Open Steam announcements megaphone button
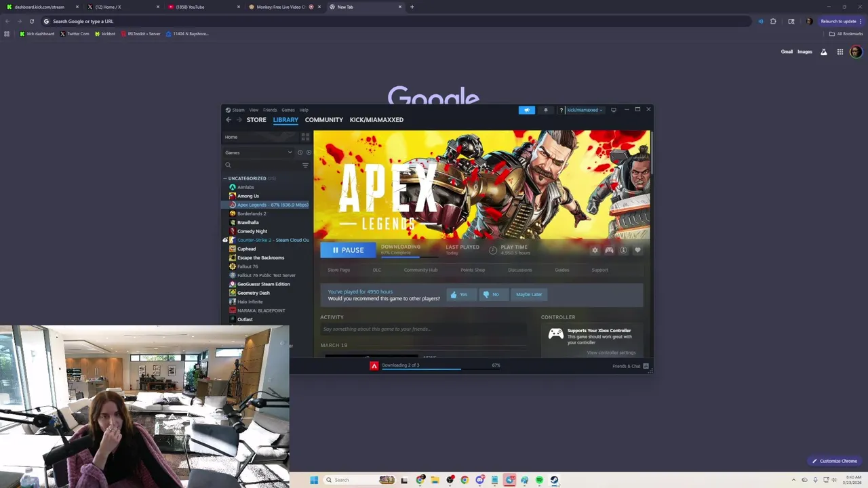The height and width of the screenshot is (488, 868). tap(527, 110)
